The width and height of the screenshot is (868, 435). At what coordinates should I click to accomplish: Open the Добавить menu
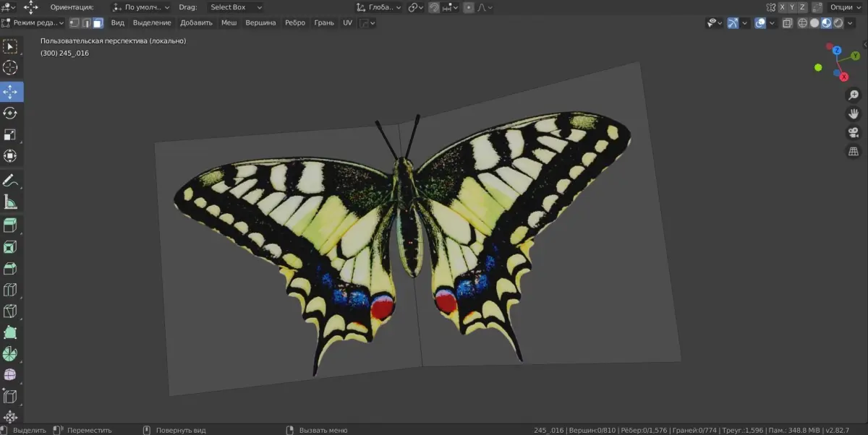pyautogui.click(x=196, y=22)
